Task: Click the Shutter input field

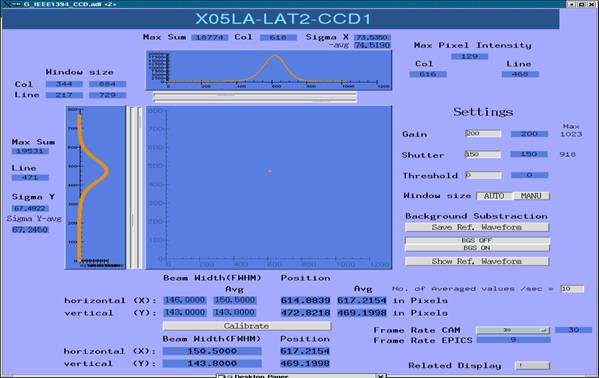Action: click(x=483, y=154)
